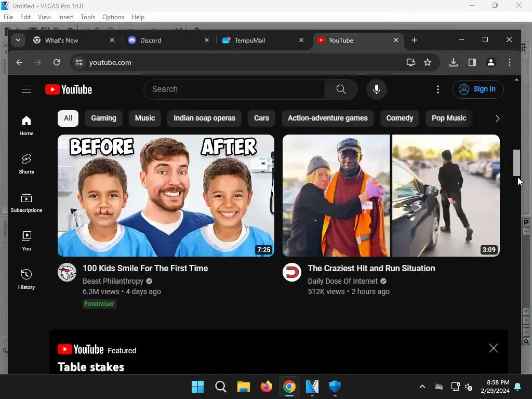Viewport: 532px width, 399px height.
Task: Switch to the What's New tab
Action: 74,40
